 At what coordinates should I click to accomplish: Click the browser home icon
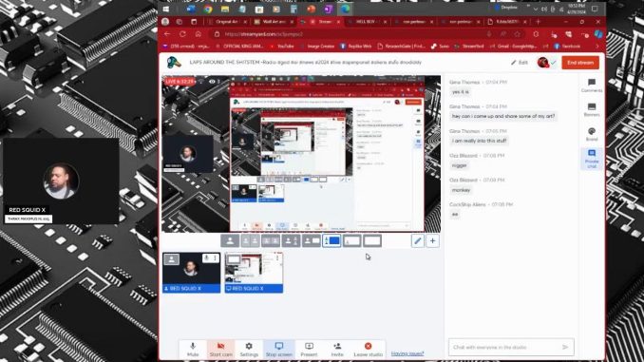click(x=198, y=34)
